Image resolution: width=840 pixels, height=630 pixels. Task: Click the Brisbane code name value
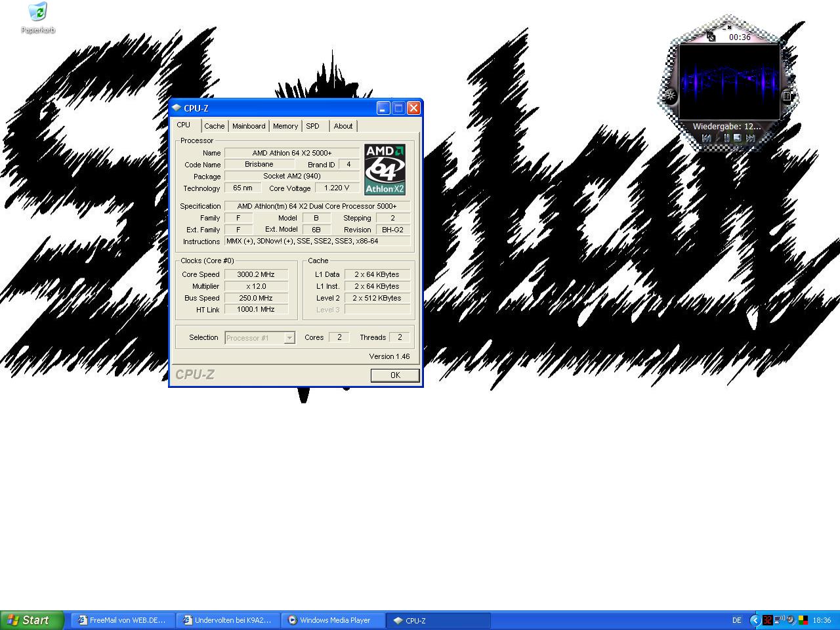pyautogui.click(x=259, y=164)
